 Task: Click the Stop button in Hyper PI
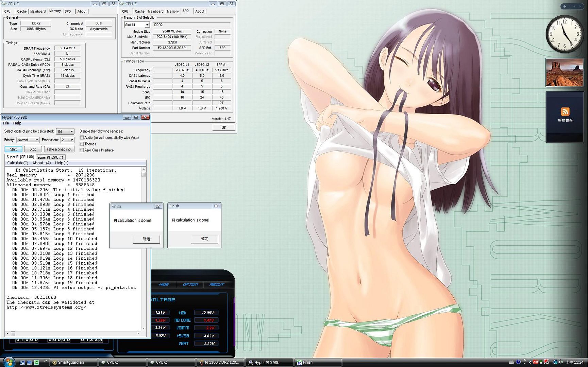point(33,149)
